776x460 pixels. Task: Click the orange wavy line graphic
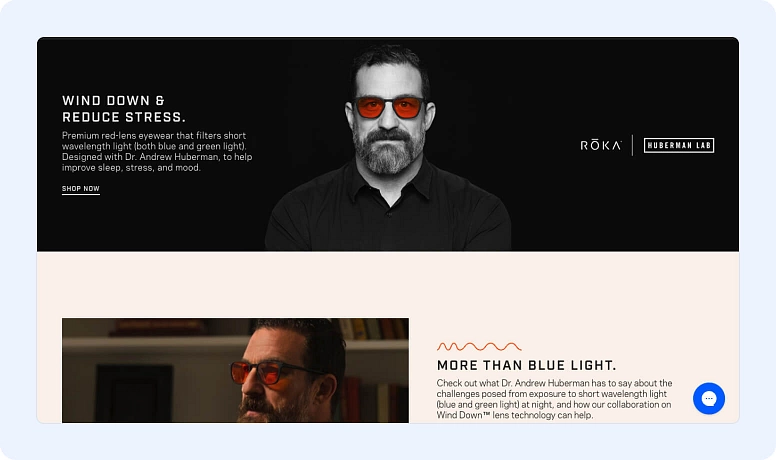479,346
